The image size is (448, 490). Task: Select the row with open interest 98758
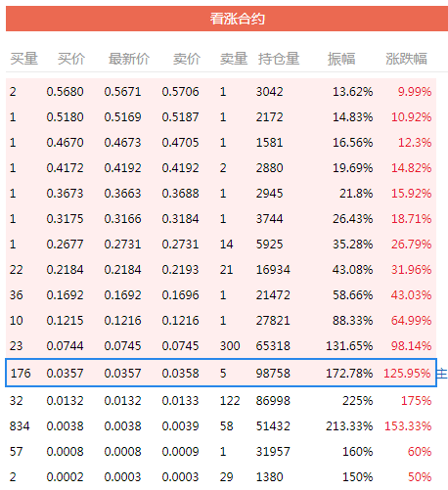coord(221,373)
